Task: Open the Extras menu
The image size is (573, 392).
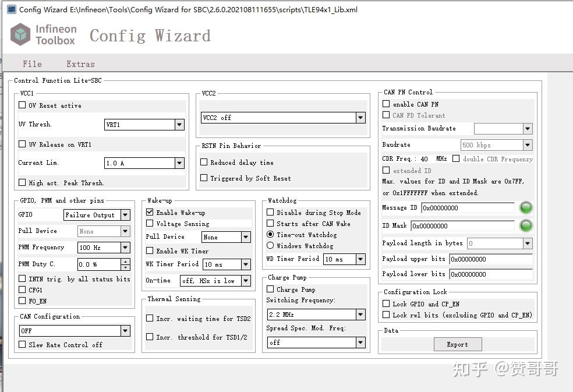Action: click(80, 64)
